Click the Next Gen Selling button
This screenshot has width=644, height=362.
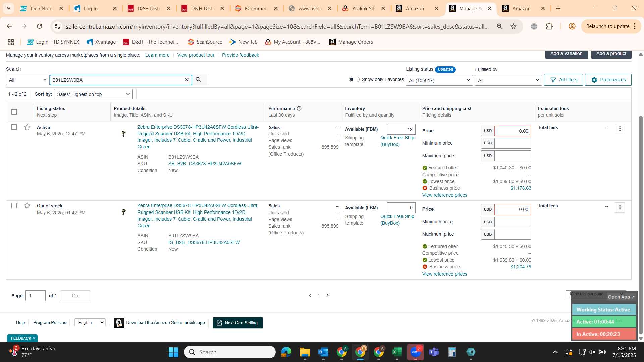[237, 323]
